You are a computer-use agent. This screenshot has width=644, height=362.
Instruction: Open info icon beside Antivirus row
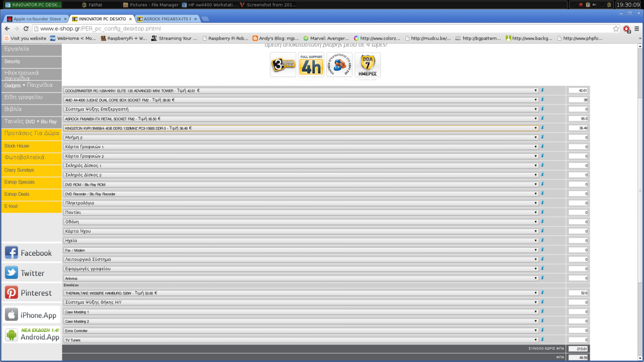[x=543, y=278]
